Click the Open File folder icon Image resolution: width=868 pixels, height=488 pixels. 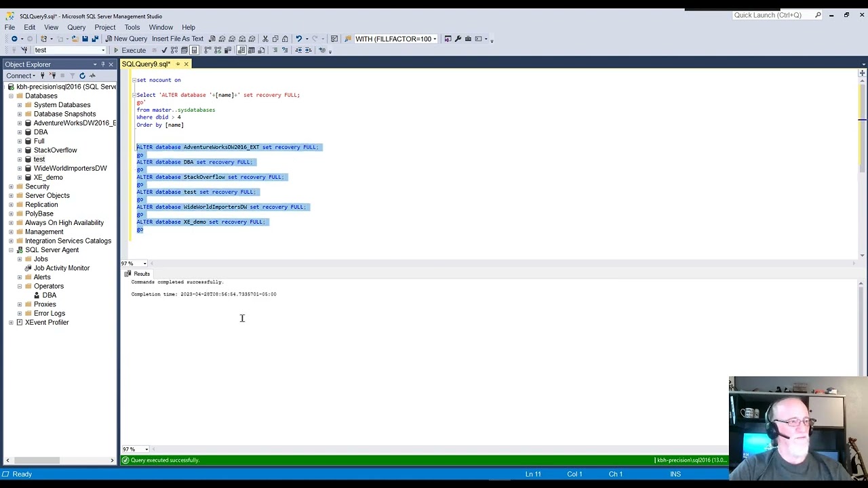75,39
